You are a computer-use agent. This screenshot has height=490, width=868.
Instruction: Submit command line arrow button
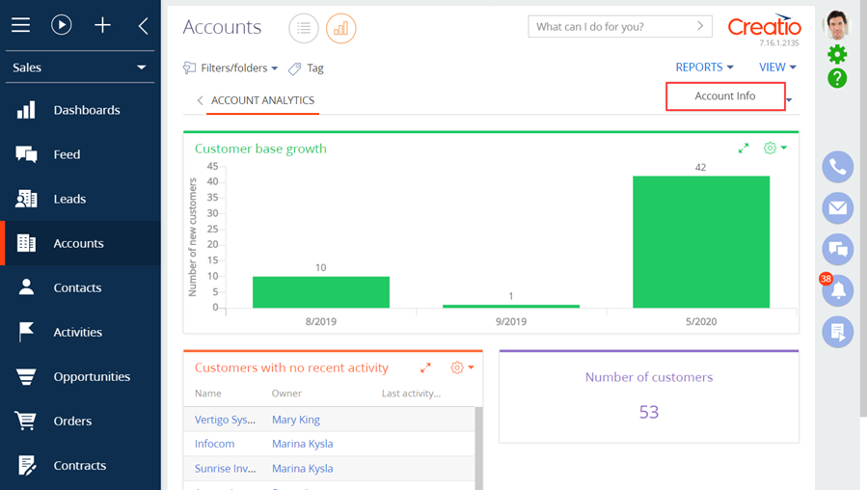700,26
